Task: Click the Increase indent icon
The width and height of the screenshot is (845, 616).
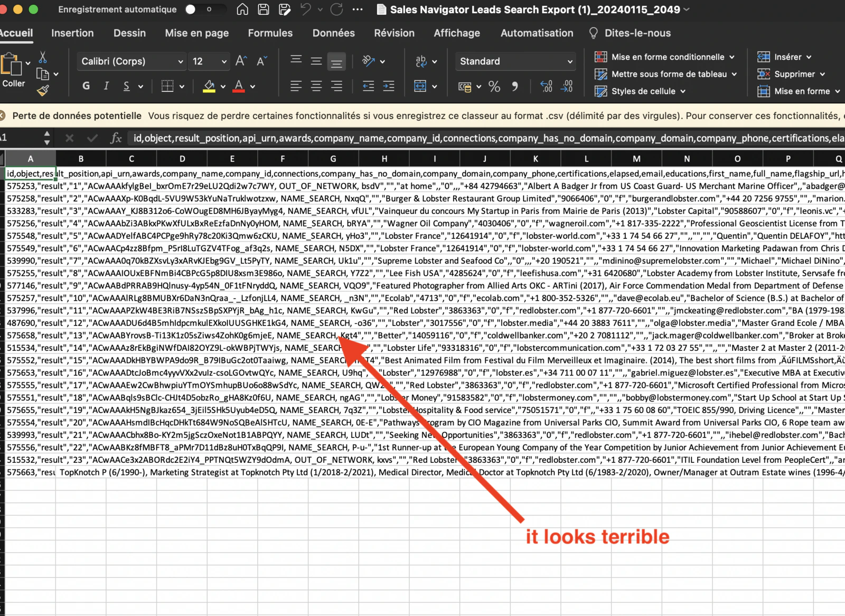Action: point(389,86)
